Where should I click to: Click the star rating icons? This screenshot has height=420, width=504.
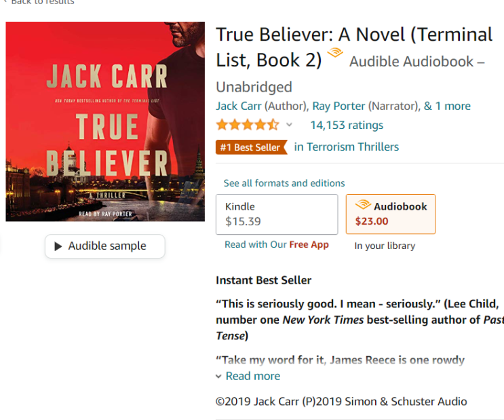(248, 125)
